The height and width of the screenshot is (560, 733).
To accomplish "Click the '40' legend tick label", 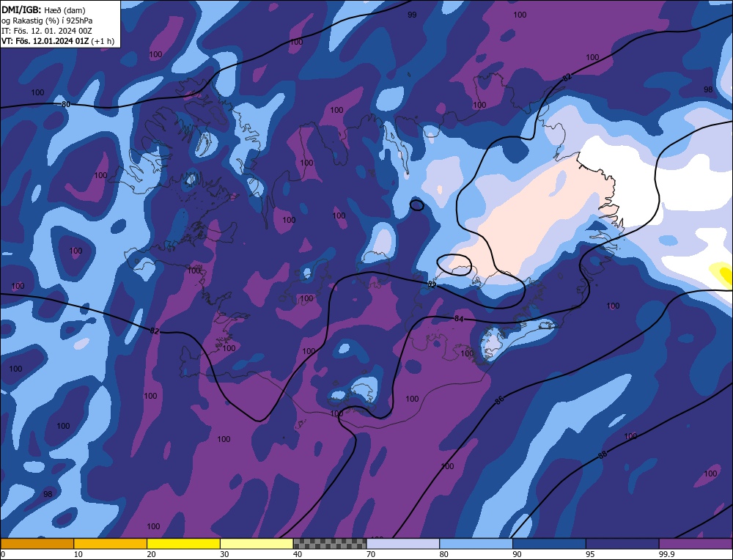I will [x=298, y=554].
